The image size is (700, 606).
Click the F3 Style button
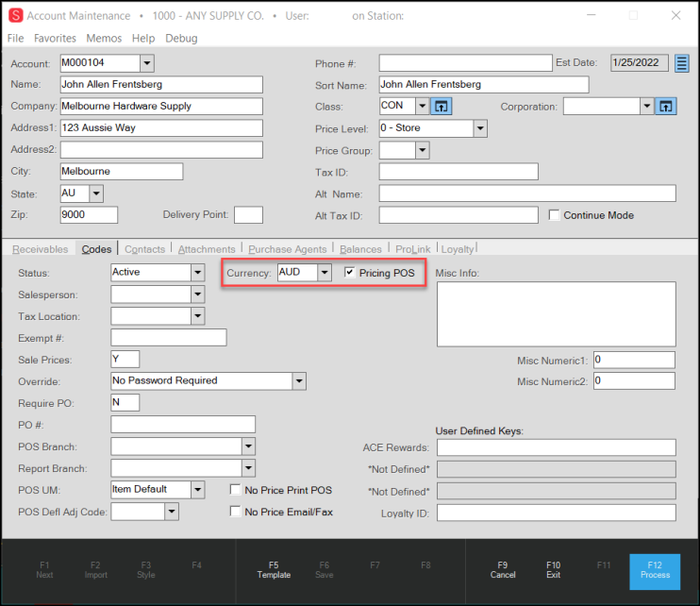point(146,570)
